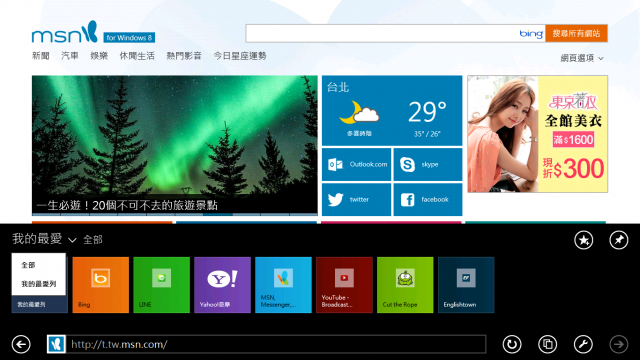Click the 全部 filter label beside 我的最愛
The width and height of the screenshot is (640, 360).
[93, 240]
